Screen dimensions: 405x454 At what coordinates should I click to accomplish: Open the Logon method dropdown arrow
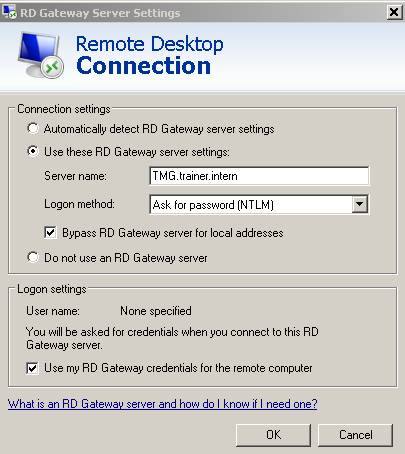360,204
